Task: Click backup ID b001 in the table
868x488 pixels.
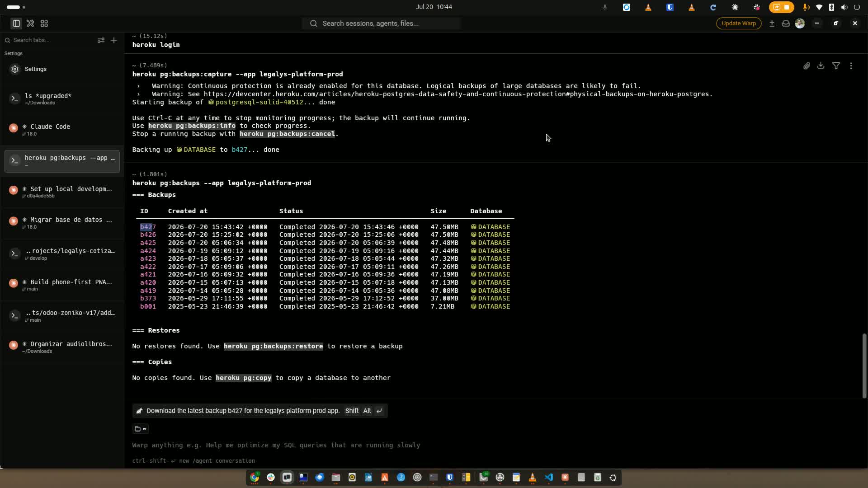Action: tap(148, 306)
